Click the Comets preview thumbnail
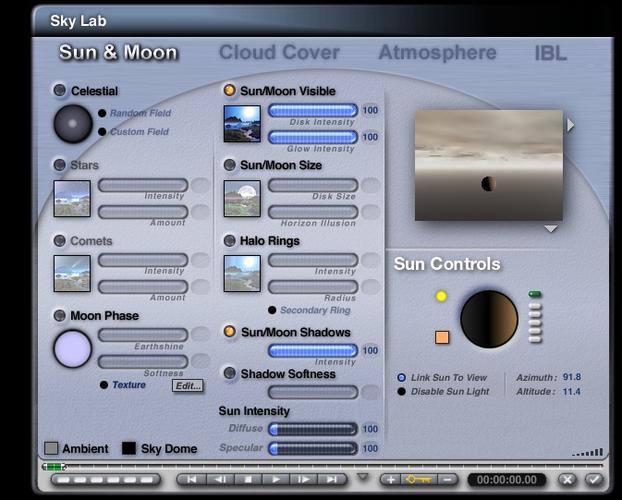Viewport: 622px width, 500px height. coord(72,273)
